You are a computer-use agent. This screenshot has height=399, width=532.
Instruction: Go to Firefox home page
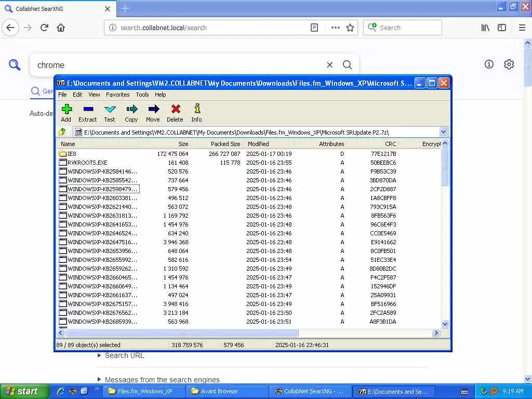(x=61, y=28)
